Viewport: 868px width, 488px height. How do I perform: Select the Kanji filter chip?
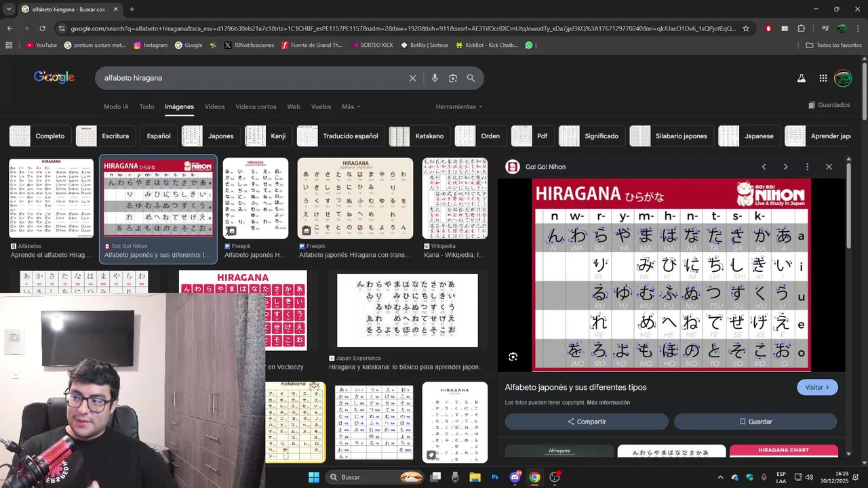(267, 136)
